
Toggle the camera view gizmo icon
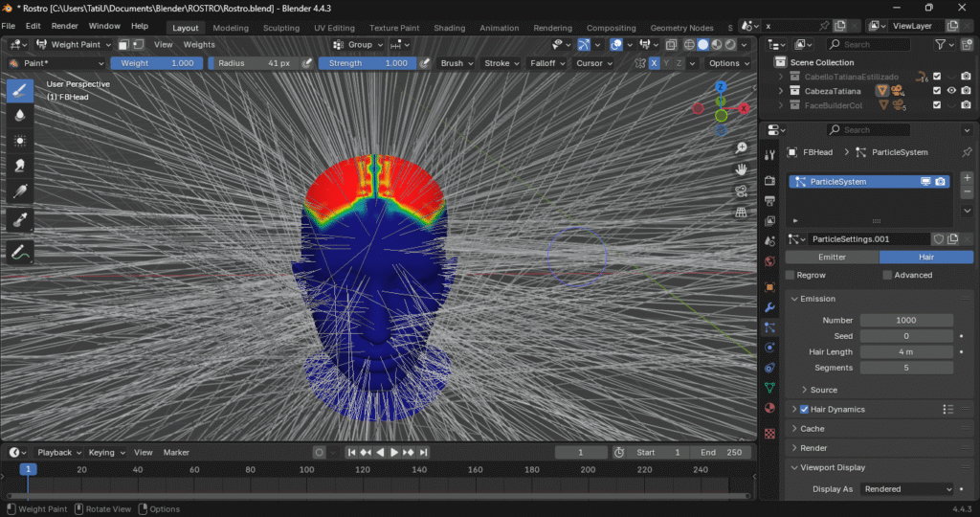pyautogui.click(x=742, y=191)
